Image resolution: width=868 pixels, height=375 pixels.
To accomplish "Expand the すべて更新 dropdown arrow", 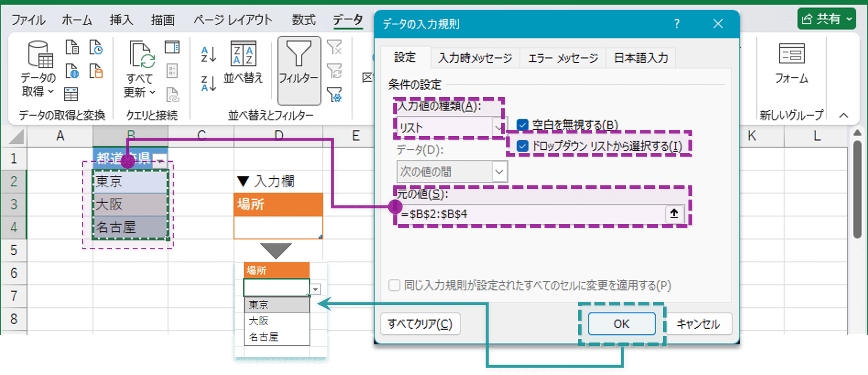I will click(x=152, y=92).
